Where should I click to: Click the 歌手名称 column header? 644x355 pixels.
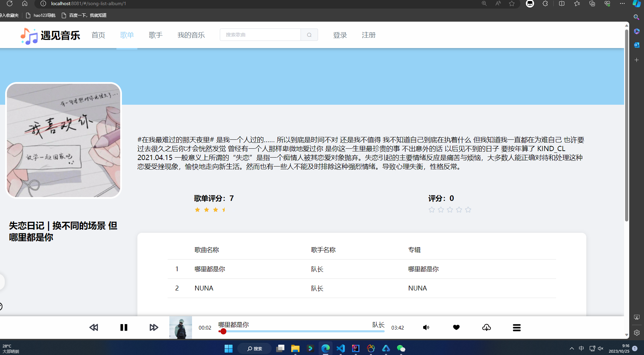point(323,250)
